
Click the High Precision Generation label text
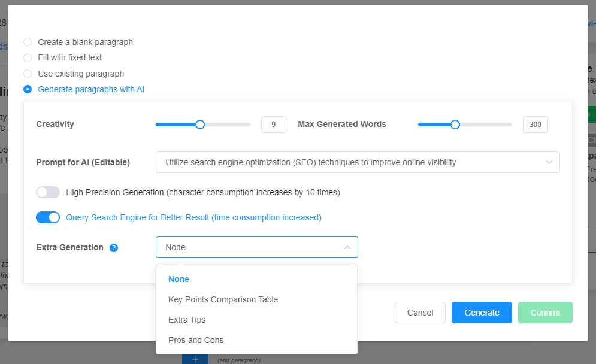point(203,192)
